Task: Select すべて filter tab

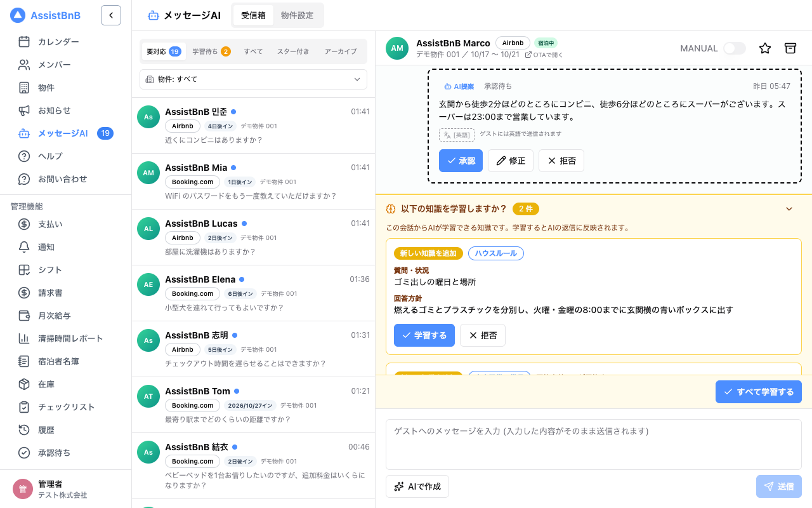Action: tap(253, 51)
